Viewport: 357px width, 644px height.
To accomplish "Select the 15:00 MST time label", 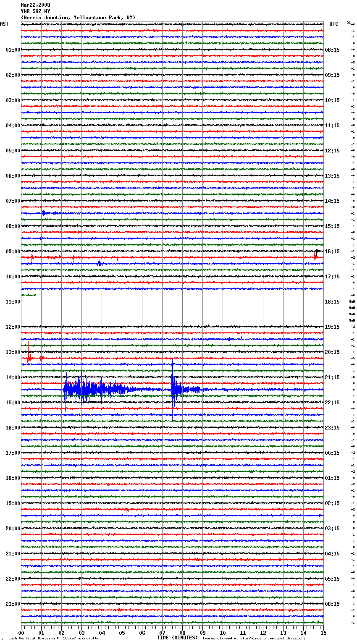I will (13, 403).
